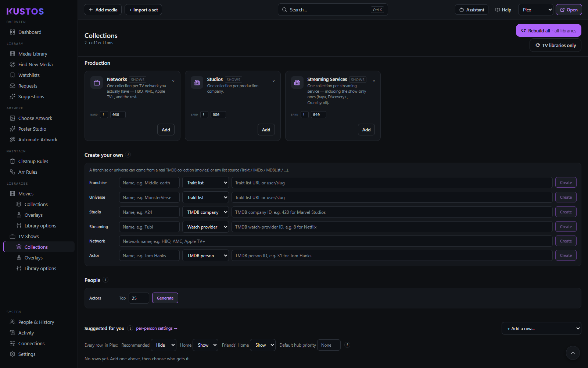Open the Add a row dropdown
This screenshot has height=368, width=588.
pos(541,328)
